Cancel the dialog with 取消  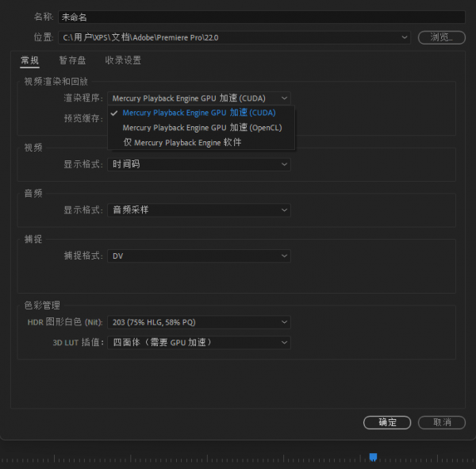click(441, 422)
